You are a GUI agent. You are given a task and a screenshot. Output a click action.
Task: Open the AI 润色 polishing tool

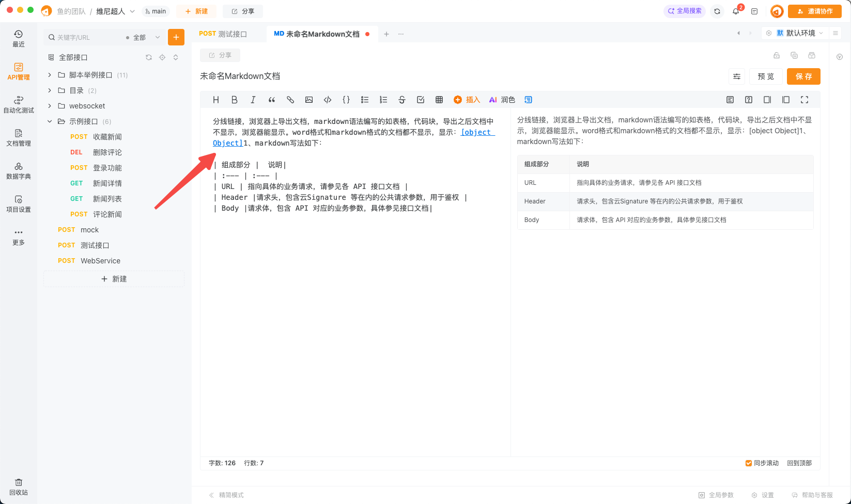501,99
